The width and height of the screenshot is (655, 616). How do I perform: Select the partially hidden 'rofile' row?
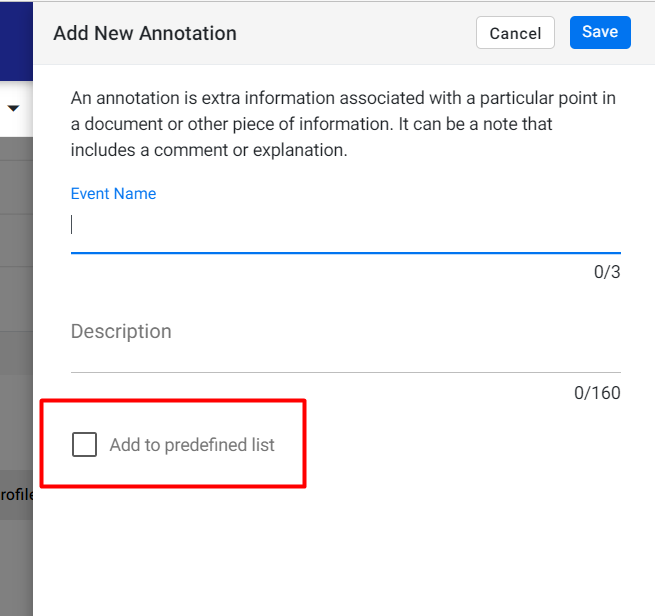click(x=16, y=494)
